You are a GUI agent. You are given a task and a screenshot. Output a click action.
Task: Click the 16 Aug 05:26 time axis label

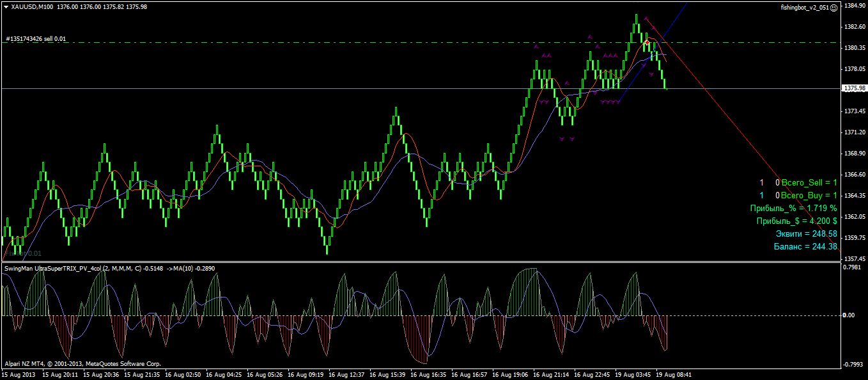(265, 374)
